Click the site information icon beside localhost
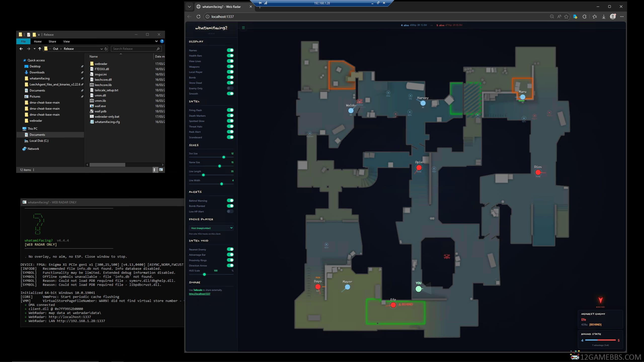644x362 pixels. click(x=207, y=17)
